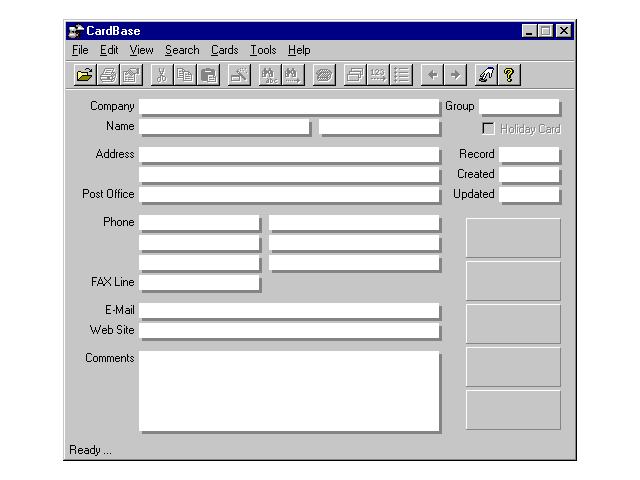Open the Search menu

coord(182,50)
